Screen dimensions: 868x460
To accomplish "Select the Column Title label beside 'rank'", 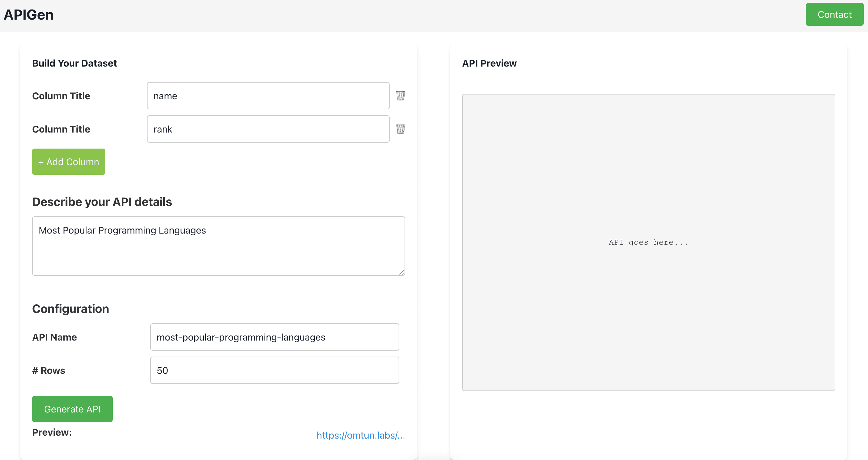I will click(x=61, y=129).
